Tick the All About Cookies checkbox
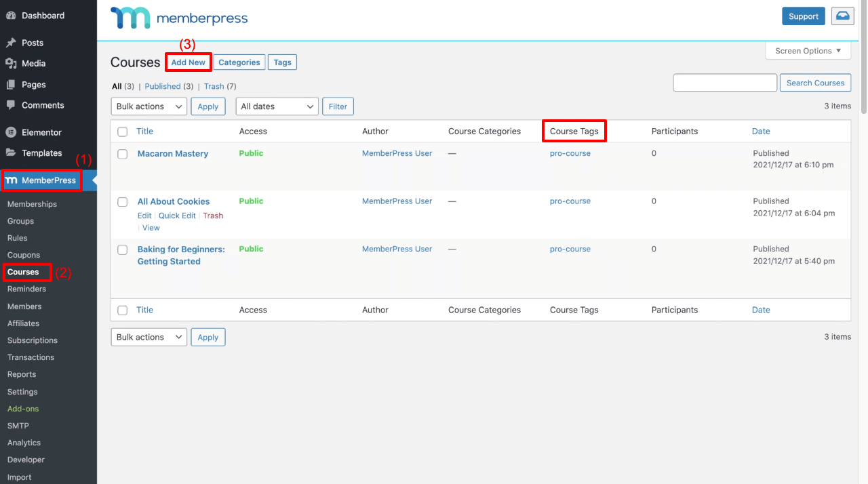This screenshot has height=484, width=868. pos(123,202)
